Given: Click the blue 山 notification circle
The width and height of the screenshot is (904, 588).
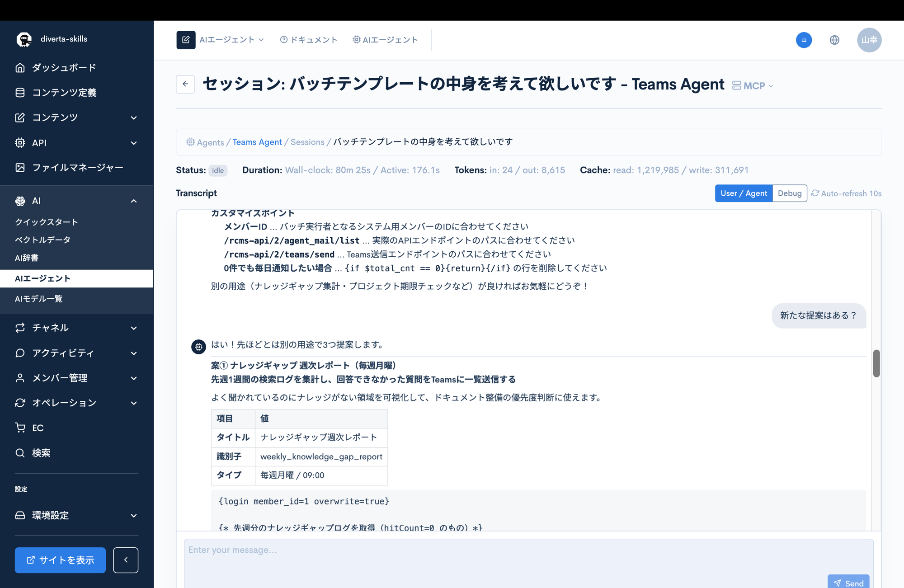Looking at the screenshot, I should pyautogui.click(x=804, y=40).
